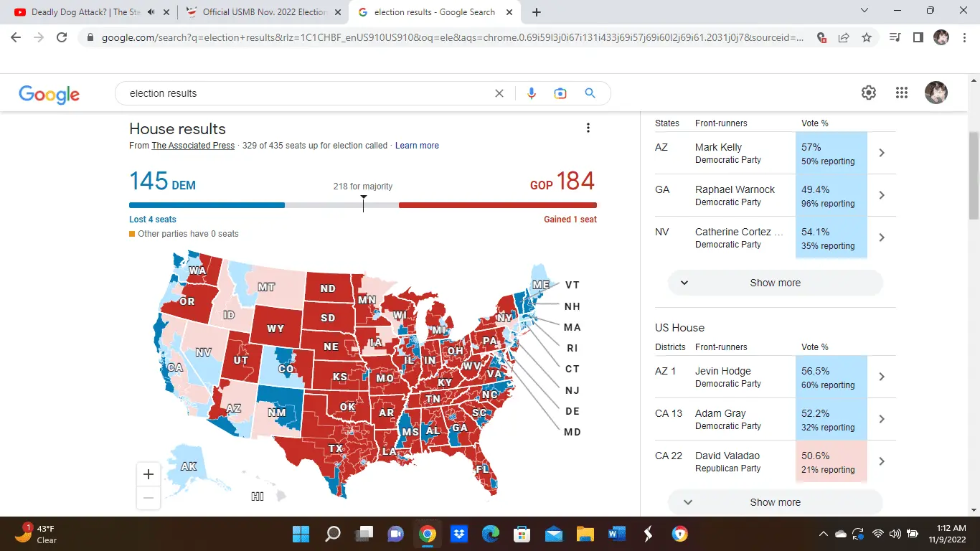Click the VT state label beside map

[x=573, y=285]
